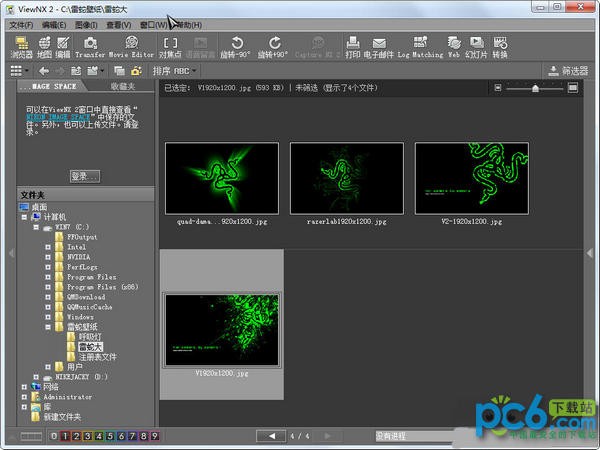The image size is (600, 450).
Task: Open the Browser (浏览器) workspace icon
Action: coord(22,47)
